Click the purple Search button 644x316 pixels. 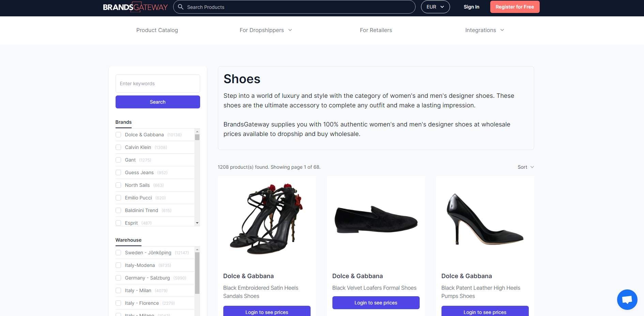(158, 102)
